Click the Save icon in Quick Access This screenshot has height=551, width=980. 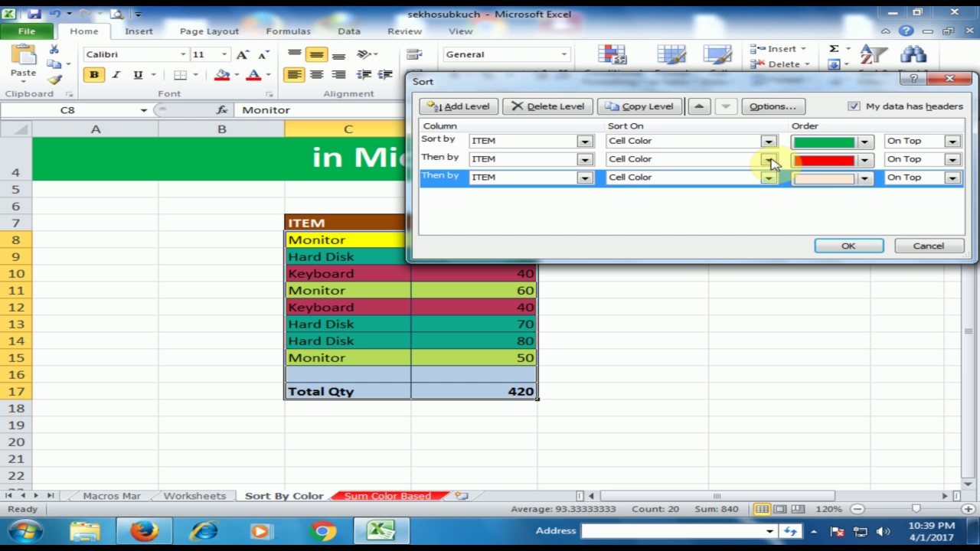click(x=34, y=14)
